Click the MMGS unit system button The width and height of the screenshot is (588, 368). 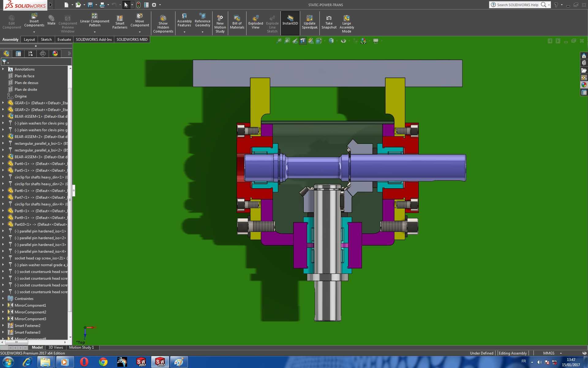(x=549, y=353)
